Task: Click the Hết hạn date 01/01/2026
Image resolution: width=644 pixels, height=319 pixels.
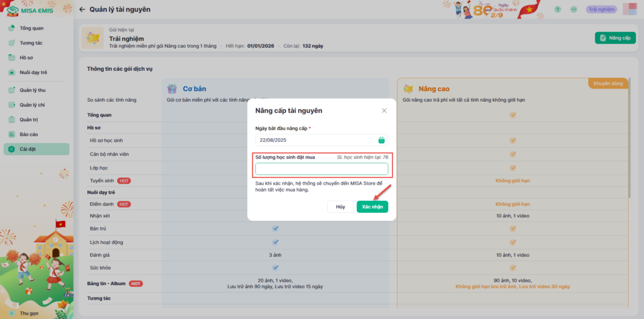Action: point(261,46)
